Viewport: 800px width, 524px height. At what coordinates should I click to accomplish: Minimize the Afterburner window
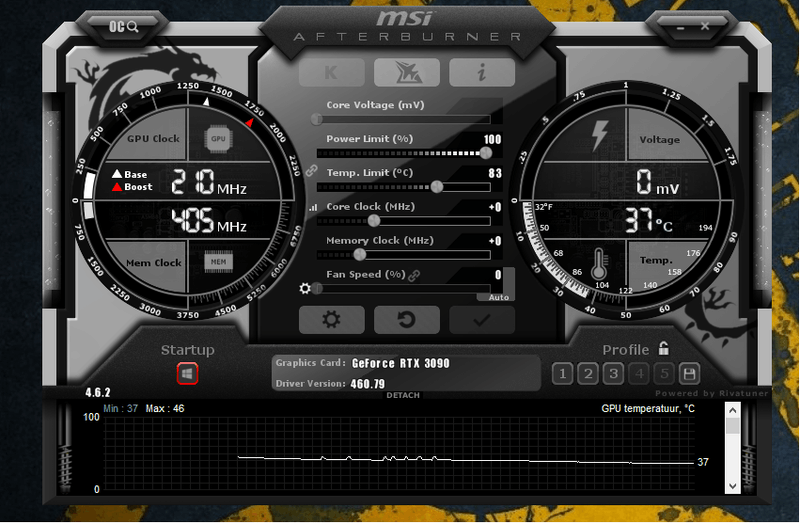[x=680, y=28]
